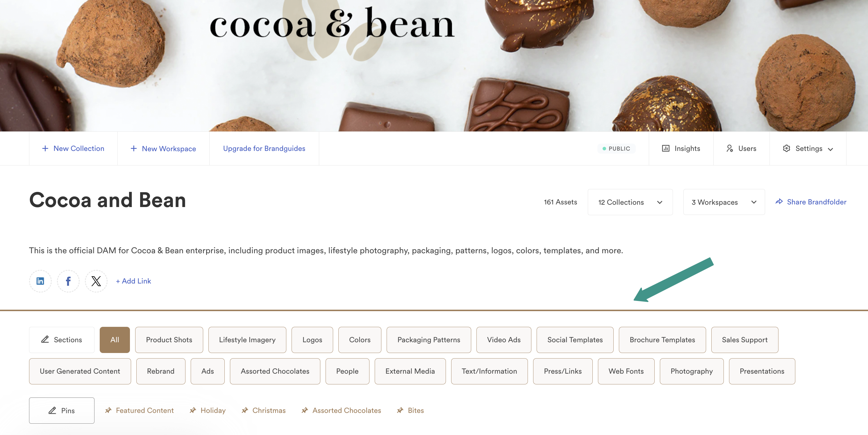Select the Lifestyle Imagery section tab
This screenshot has height=435, width=868.
click(x=247, y=340)
